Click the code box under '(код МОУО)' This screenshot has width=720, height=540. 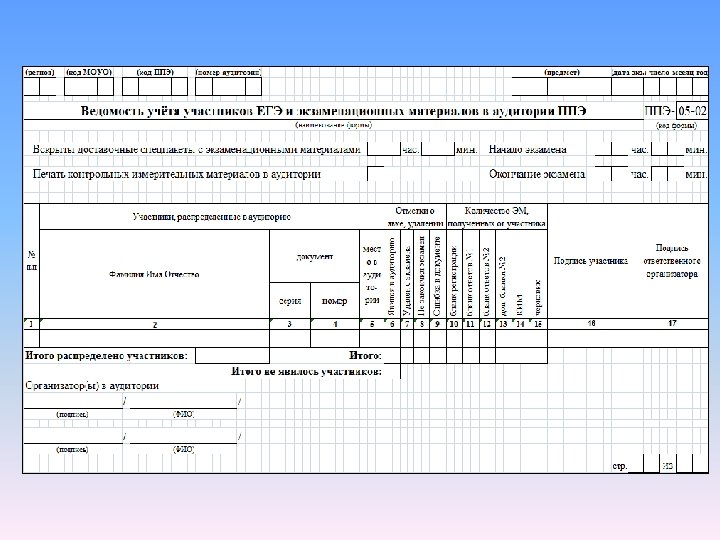coord(89,86)
